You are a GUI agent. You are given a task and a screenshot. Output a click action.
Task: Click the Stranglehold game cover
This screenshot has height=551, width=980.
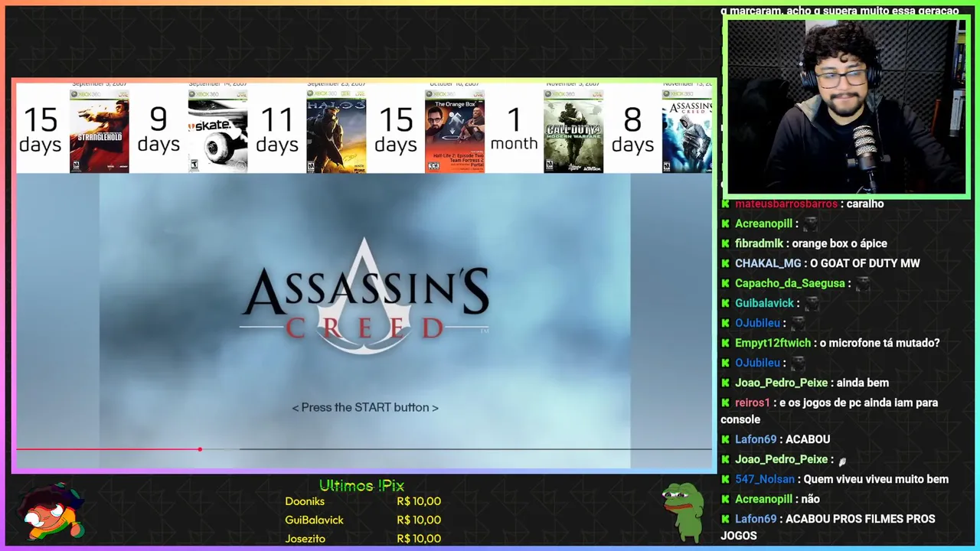pyautogui.click(x=100, y=131)
